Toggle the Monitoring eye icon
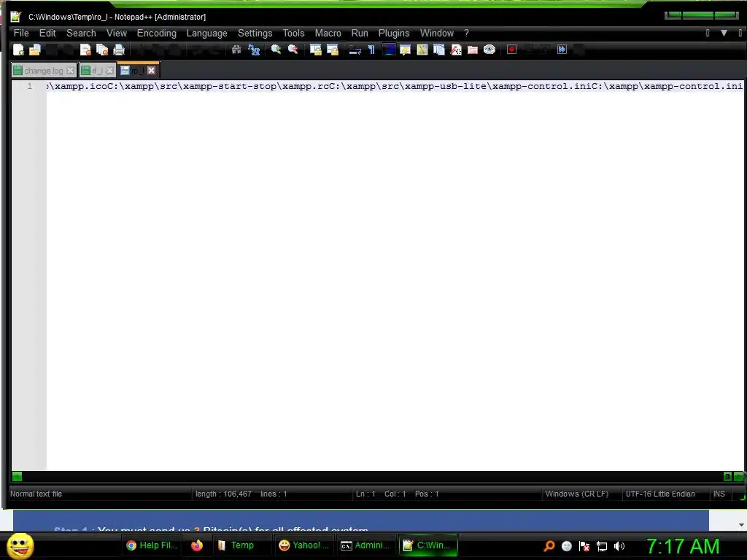 point(489,50)
